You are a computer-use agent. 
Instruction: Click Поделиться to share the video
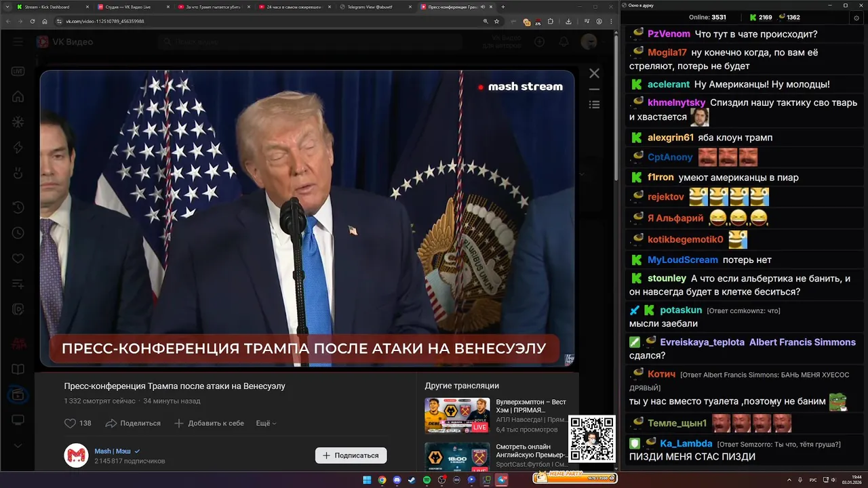(133, 423)
